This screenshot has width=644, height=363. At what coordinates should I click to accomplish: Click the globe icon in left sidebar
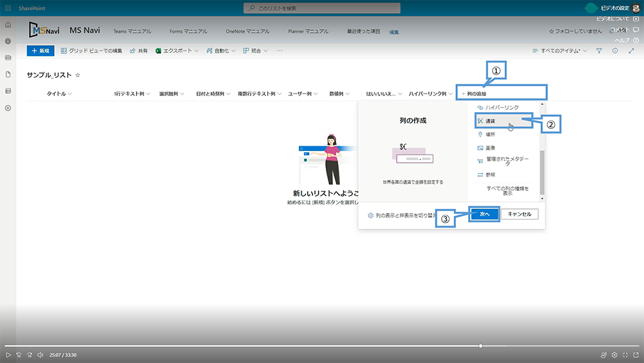pos(8,41)
